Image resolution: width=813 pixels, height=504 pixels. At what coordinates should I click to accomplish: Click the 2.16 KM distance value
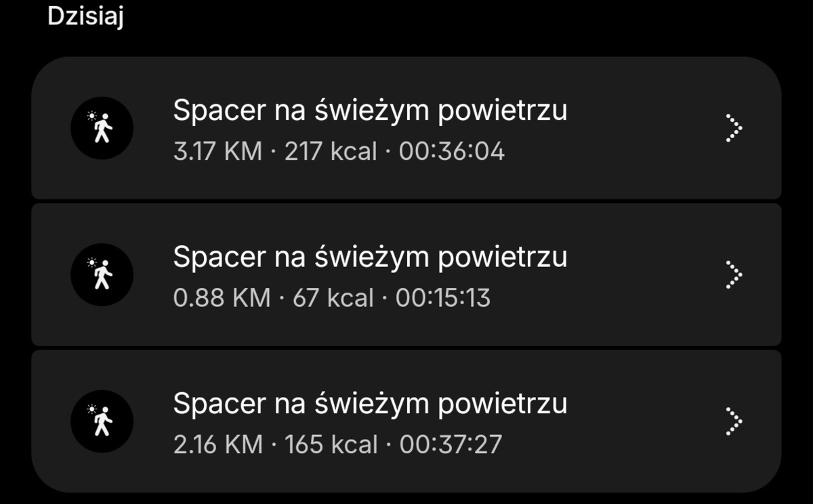coord(218,445)
